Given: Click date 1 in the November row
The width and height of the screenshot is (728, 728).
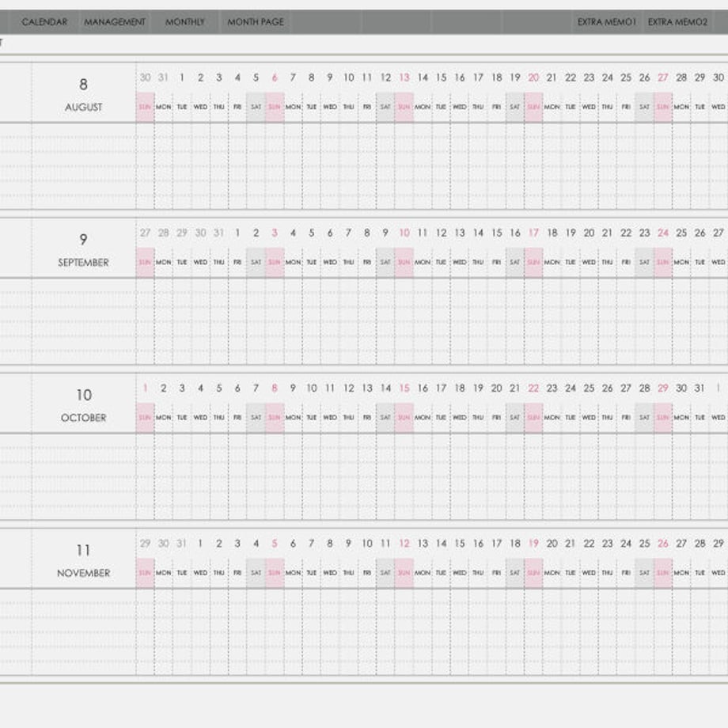Looking at the screenshot, I should (200, 544).
